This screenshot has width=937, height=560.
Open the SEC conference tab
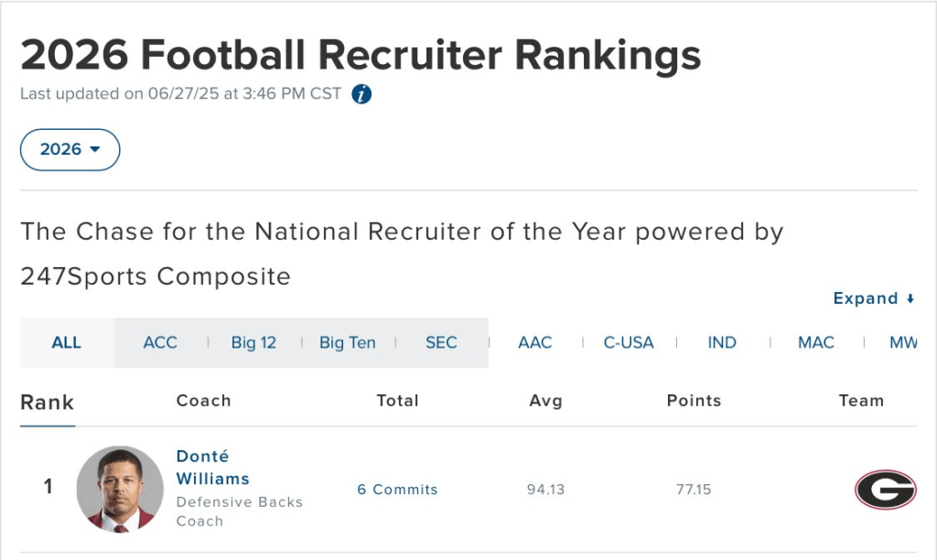pyautogui.click(x=441, y=342)
